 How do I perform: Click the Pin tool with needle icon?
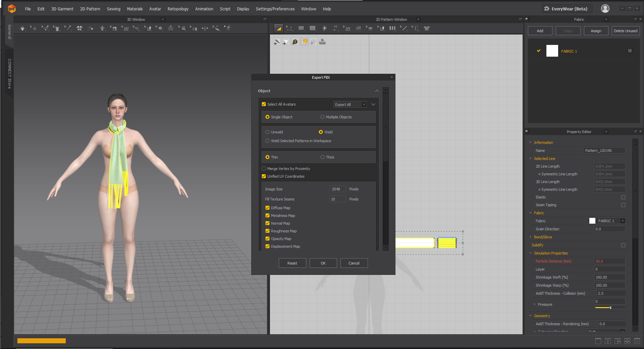tap(68, 28)
